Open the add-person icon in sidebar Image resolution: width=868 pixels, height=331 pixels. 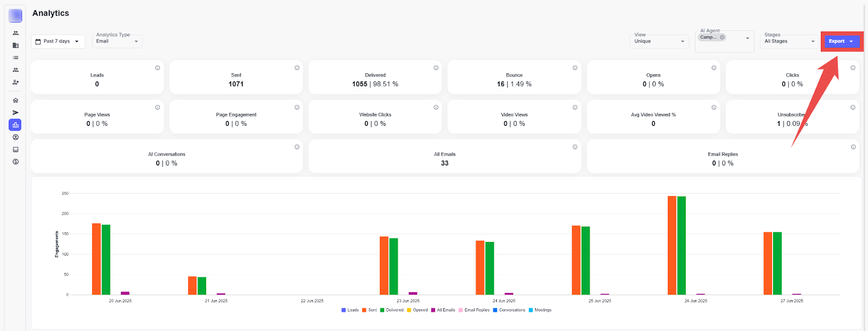(x=16, y=82)
